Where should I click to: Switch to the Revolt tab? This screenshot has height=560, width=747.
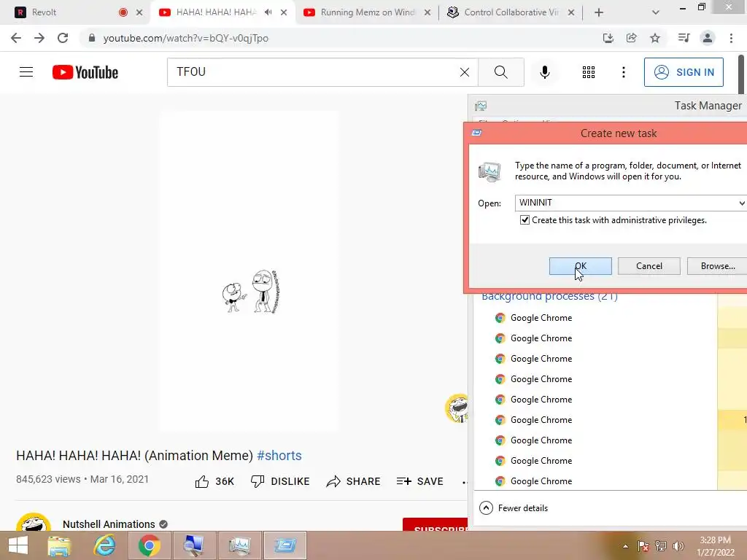click(x=66, y=12)
